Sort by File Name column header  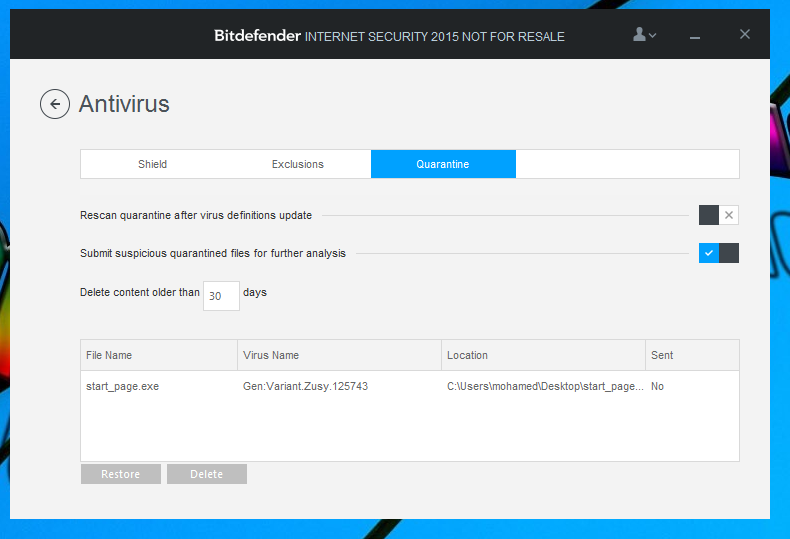click(x=159, y=355)
